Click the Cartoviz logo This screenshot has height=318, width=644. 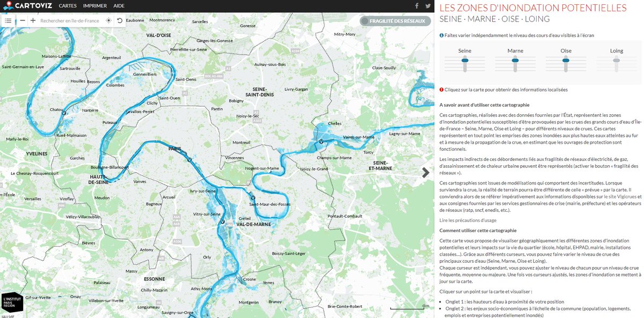click(27, 6)
